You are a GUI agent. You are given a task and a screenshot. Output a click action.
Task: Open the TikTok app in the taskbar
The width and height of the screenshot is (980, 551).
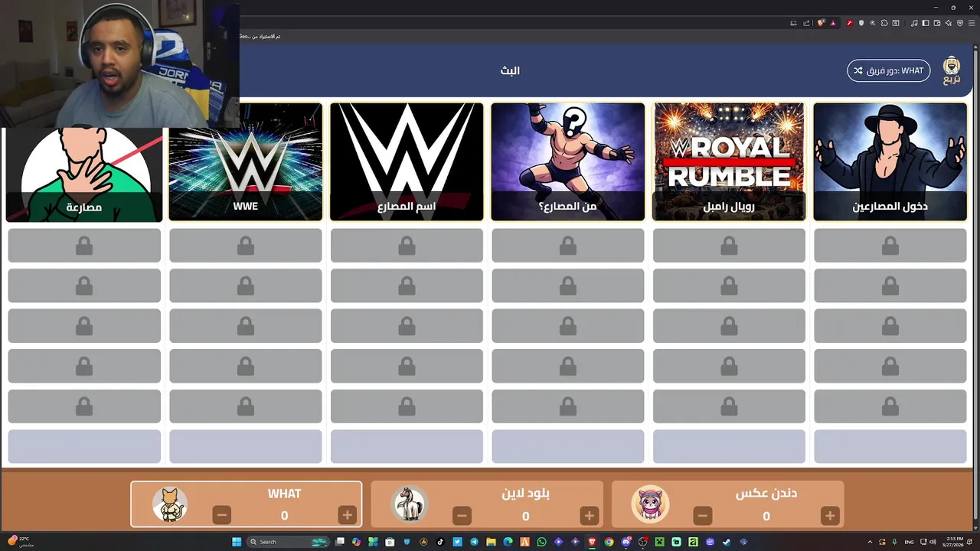(440, 542)
